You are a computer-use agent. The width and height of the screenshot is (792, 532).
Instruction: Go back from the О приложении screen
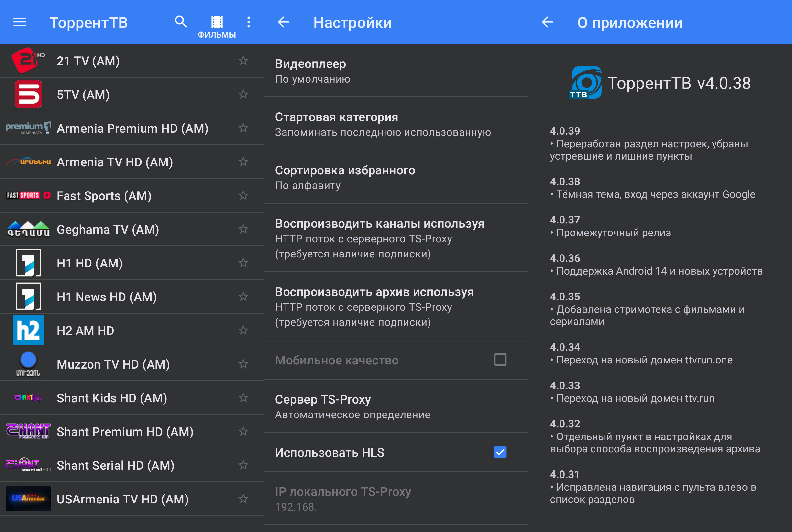click(x=547, y=22)
